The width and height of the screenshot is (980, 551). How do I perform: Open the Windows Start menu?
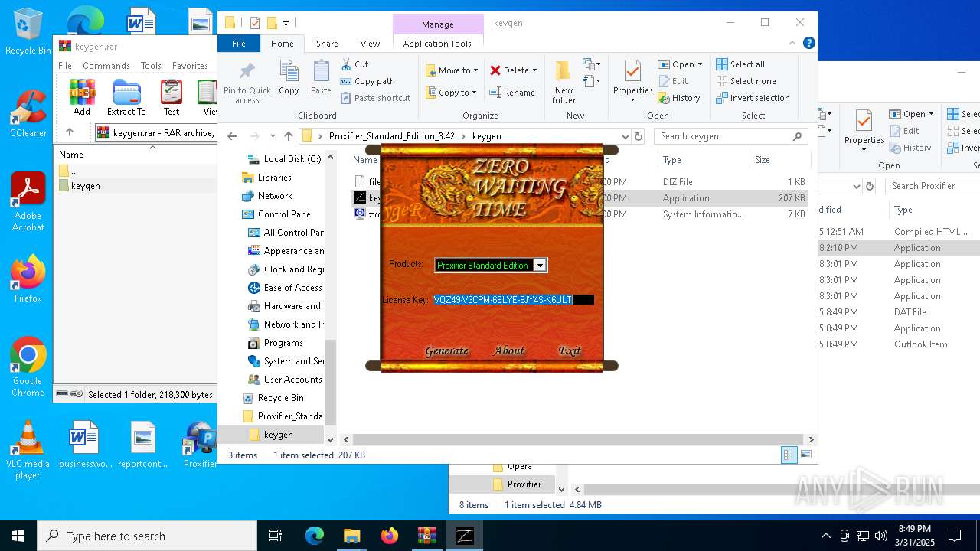point(18,536)
